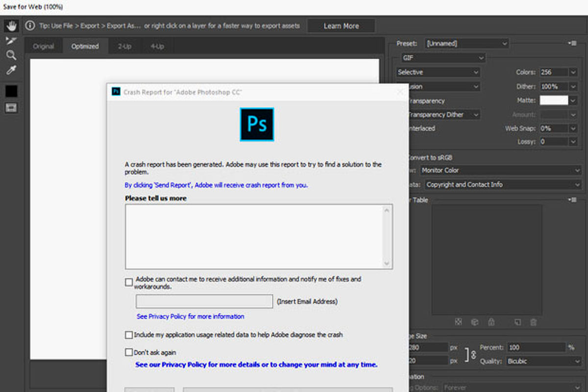Tick the 'Don't ask again' checkbox
This screenshot has height=392, width=588.
tap(129, 352)
